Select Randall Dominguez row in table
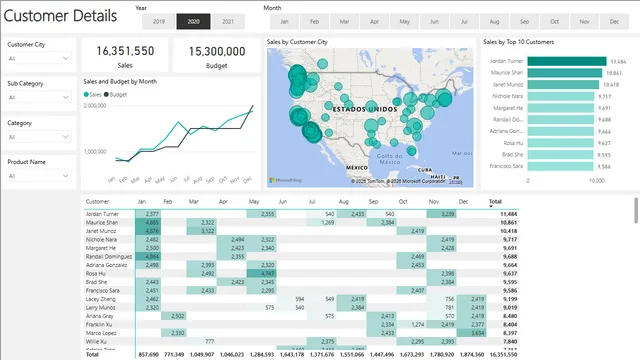This screenshot has width=640, height=360. click(302, 256)
